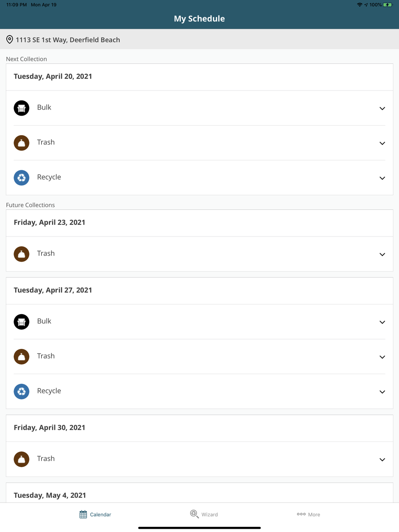Open the Calendar tab
The image size is (399, 532).
[x=95, y=514]
